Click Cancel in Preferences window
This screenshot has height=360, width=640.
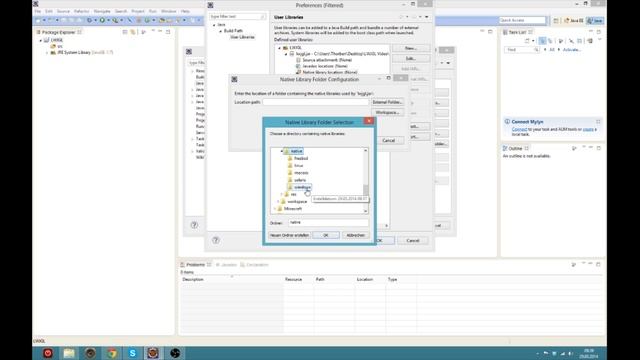tap(413, 241)
